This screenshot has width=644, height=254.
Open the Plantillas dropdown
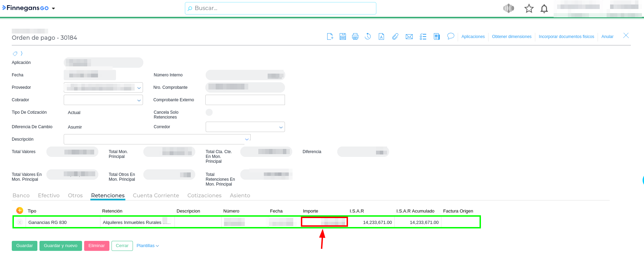point(148,246)
